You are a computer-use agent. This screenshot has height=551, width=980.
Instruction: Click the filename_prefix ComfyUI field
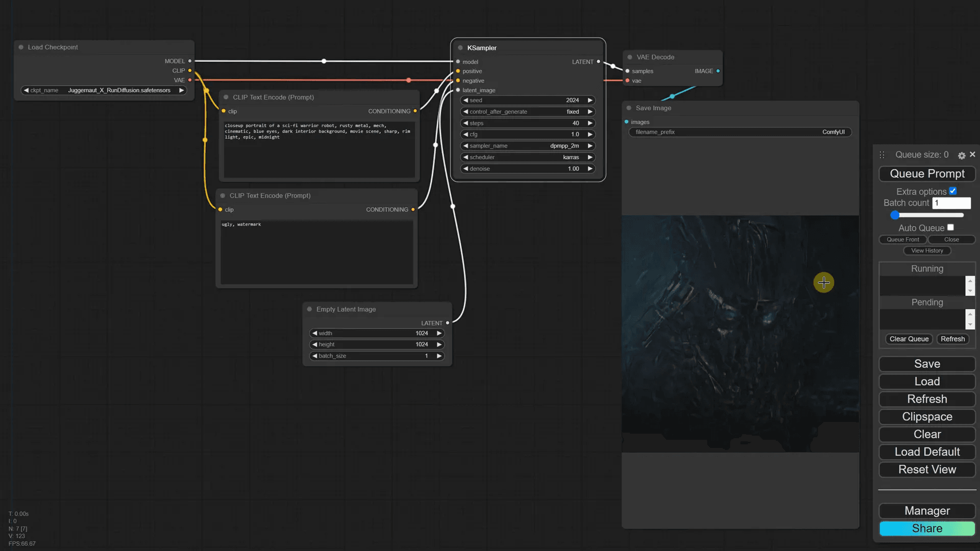coord(740,132)
